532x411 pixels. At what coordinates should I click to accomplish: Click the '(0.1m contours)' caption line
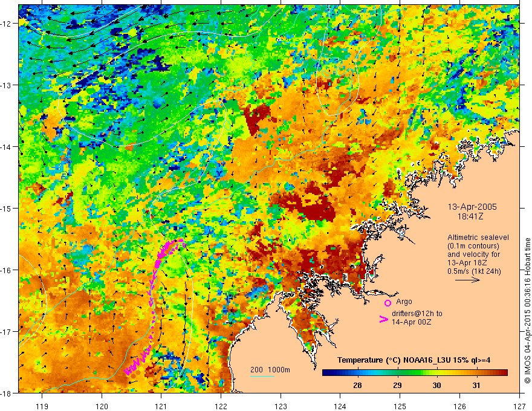point(473,246)
